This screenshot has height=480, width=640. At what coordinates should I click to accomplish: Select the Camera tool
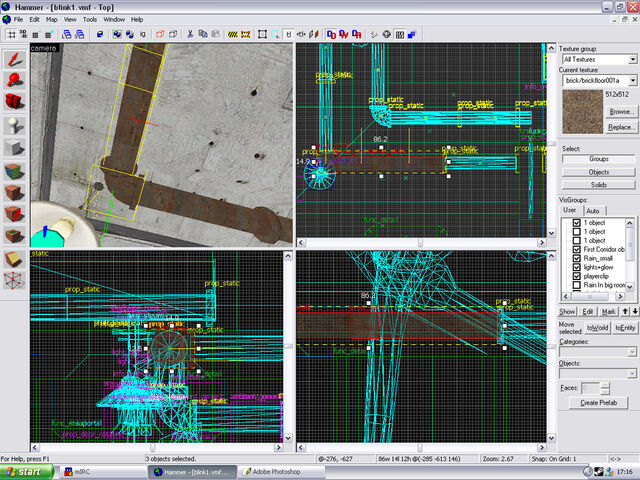(15, 101)
